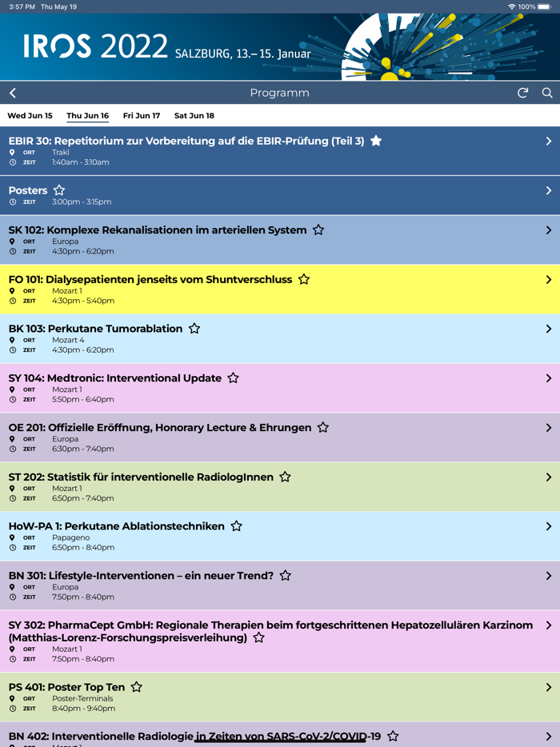The image size is (560, 747).
Task: Click EBIR 30 location 'Trakl'
Action: [x=61, y=153]
